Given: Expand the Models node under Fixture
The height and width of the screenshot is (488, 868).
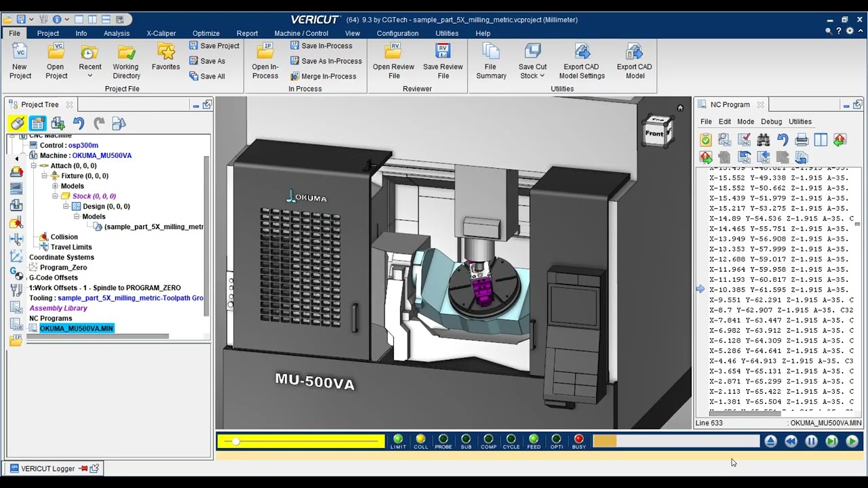Looking at the screenshot, I should 55,186.
